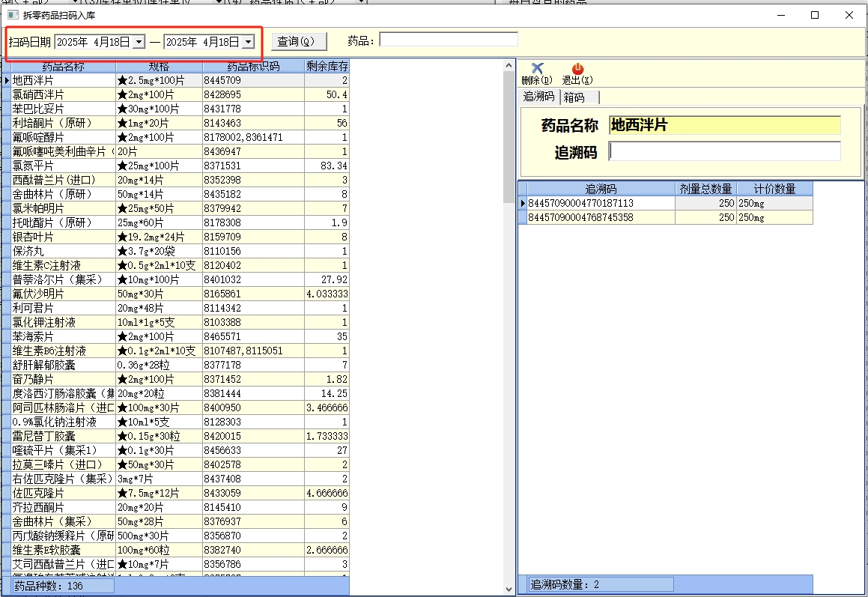Focus the 药品 search input field

449,39
